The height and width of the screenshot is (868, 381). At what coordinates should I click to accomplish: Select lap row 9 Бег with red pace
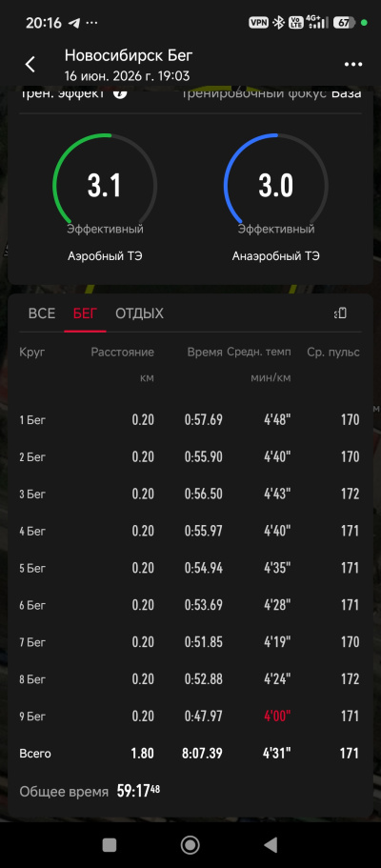click(190, 717)
